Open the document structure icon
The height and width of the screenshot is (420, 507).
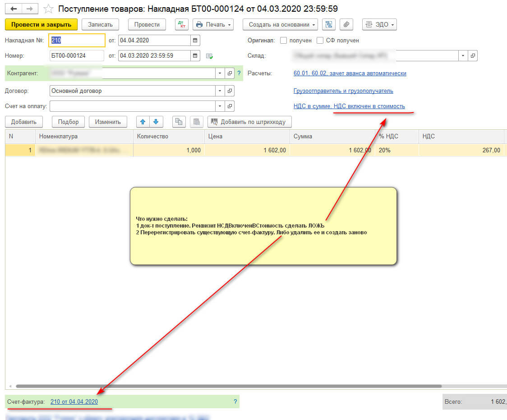click(x=329, y=24)
